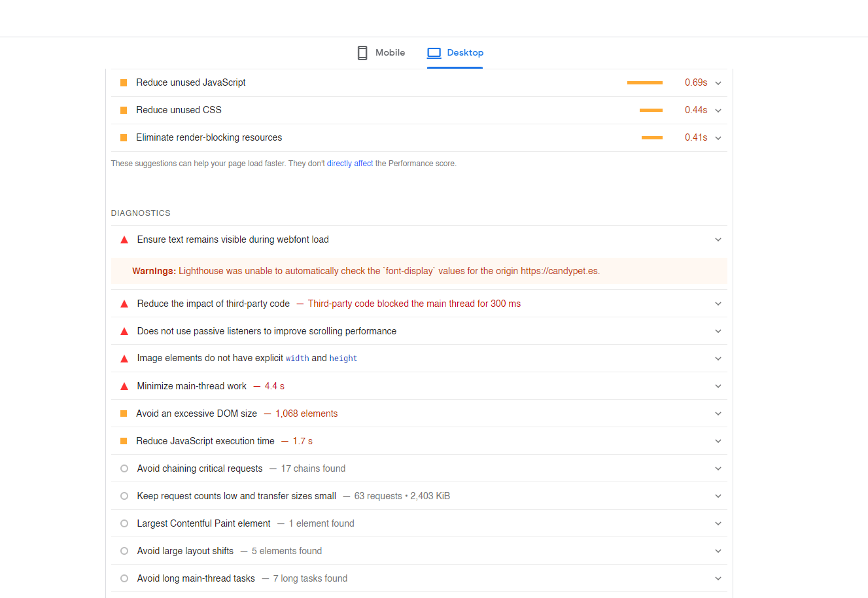The height and width of the screenshot is (598, 868).
Task: Expand Eliminate render-blocking resources chevron
Action: pyautogui.click(x=718, y=138)
